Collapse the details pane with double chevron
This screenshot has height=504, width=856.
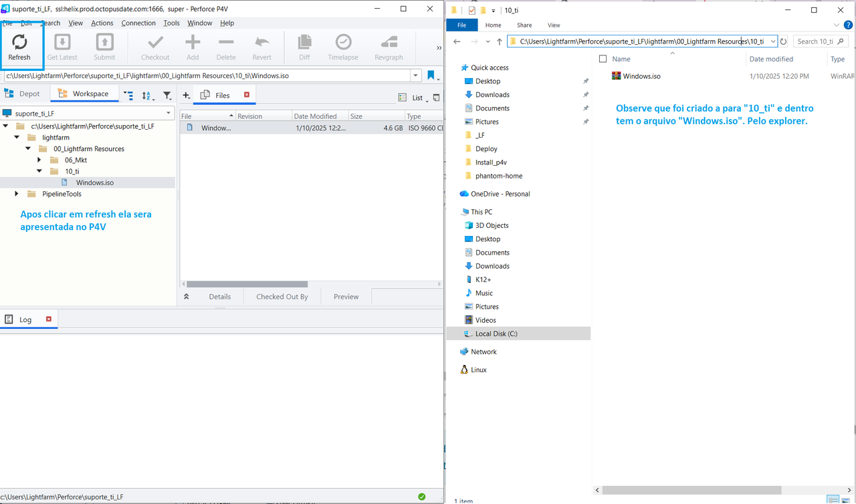point(187,297)
